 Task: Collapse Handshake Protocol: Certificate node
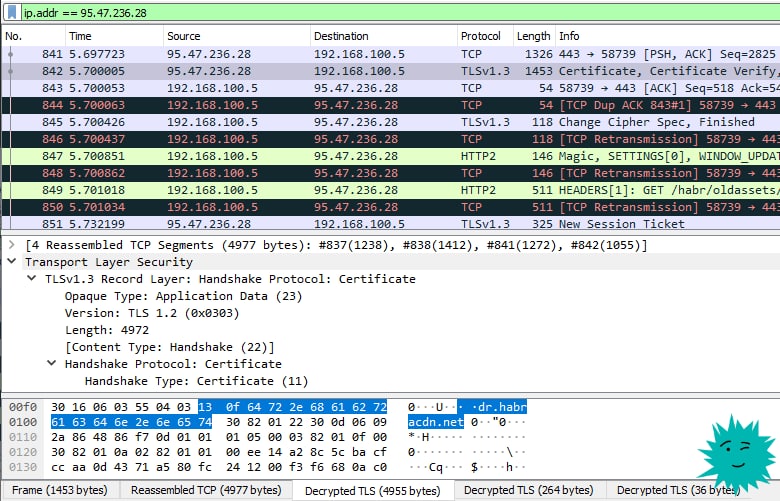(x=51, y=364)
